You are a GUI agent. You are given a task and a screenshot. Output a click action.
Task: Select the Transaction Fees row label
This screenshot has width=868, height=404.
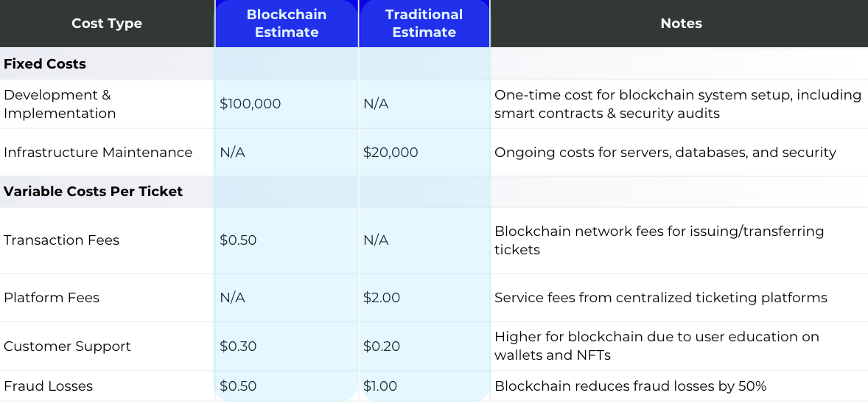point(61,240)
